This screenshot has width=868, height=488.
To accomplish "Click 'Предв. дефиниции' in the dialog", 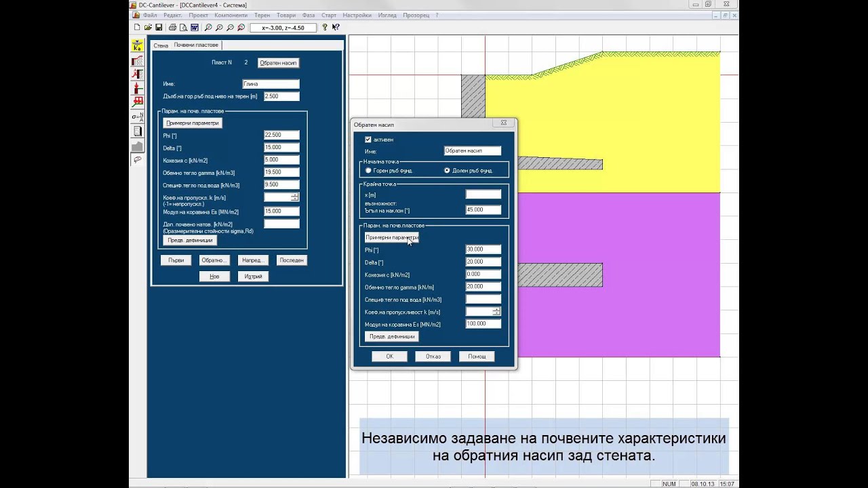I will click(x=392, y=337).
